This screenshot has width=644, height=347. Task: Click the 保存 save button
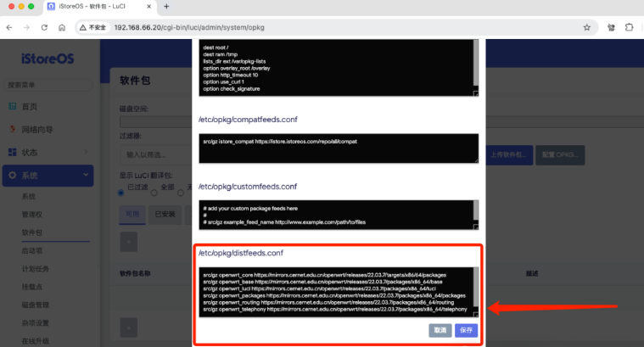click(x=466, y=330)
